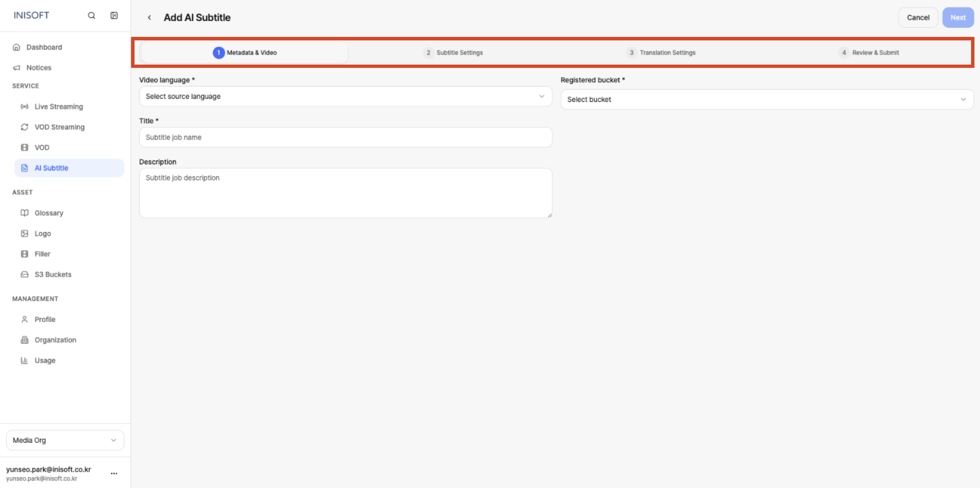Click the back arrow beside Add AI Subtitle
The width and height of the screenshot is (980, 488).
coord(149,17)
